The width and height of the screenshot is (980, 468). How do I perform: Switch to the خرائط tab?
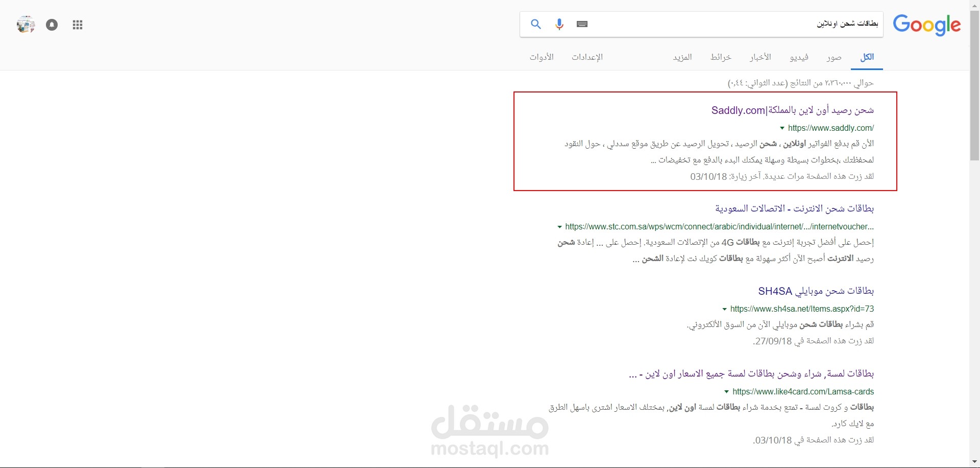click(721, 57)
